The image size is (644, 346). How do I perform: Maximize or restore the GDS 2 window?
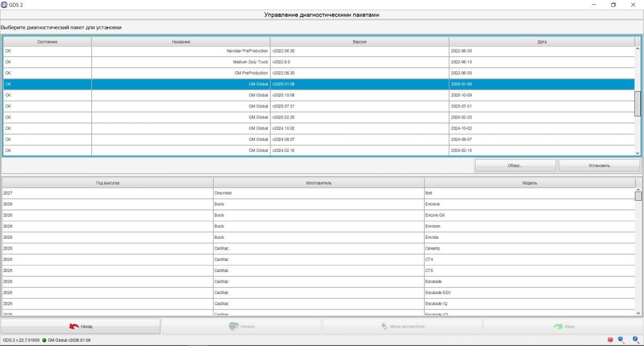(x=613, y=5)
